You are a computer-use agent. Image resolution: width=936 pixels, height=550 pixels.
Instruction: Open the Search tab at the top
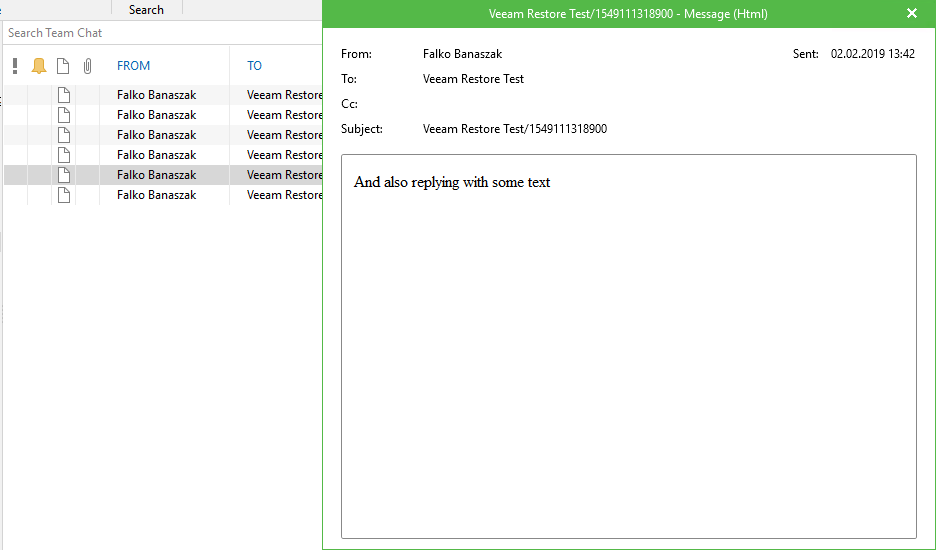pyautogui.click(x=146, y=10)
